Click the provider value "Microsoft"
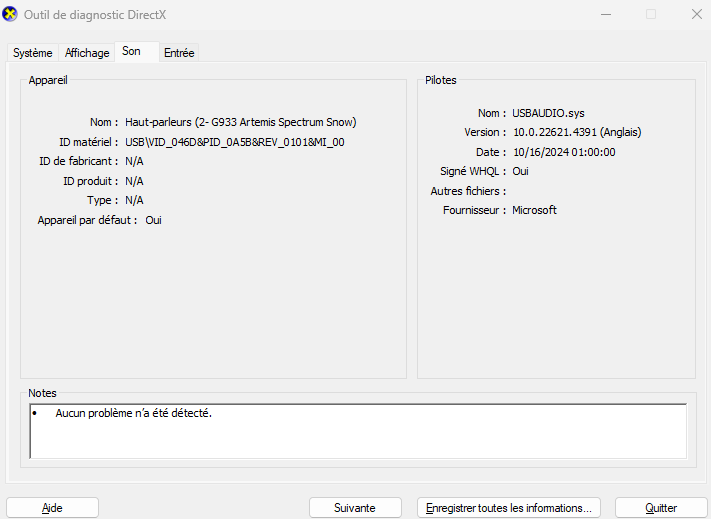 point(535,210)
